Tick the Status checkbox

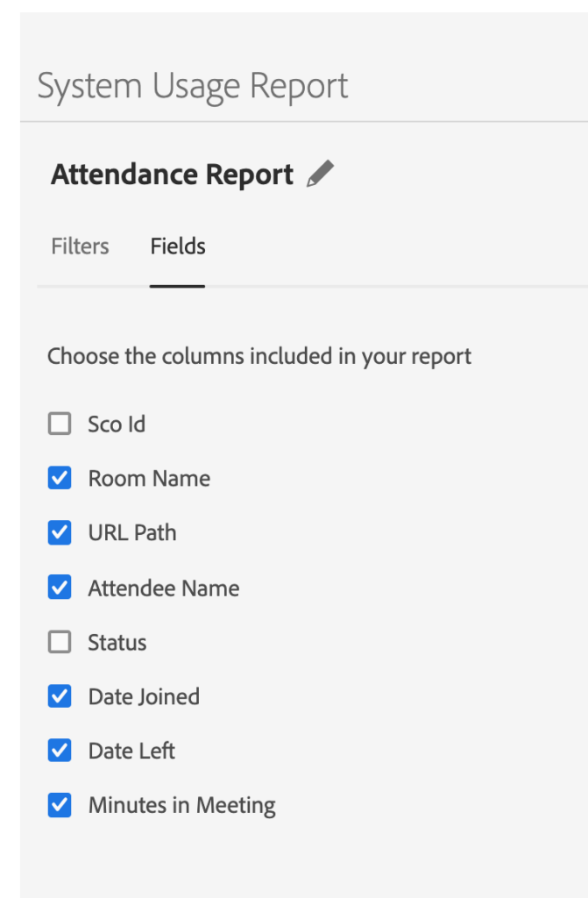(x=60, y=642)
